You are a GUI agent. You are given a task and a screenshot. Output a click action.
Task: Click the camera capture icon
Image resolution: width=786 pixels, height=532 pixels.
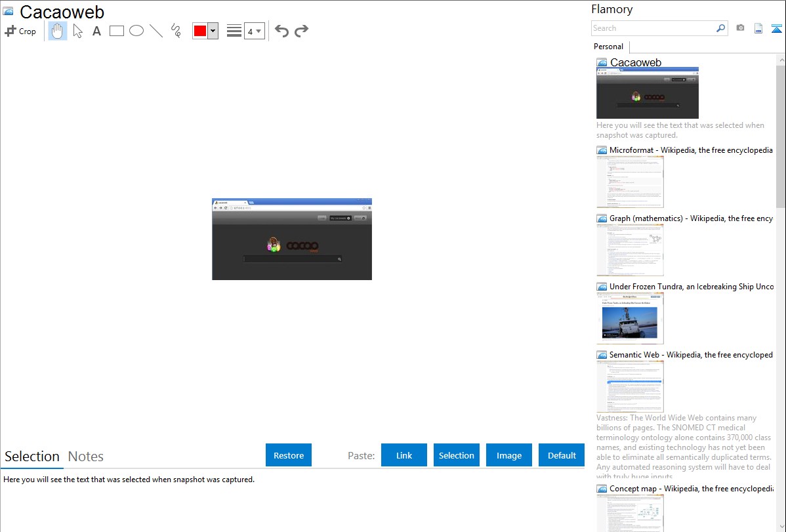(x=740, y=28)
